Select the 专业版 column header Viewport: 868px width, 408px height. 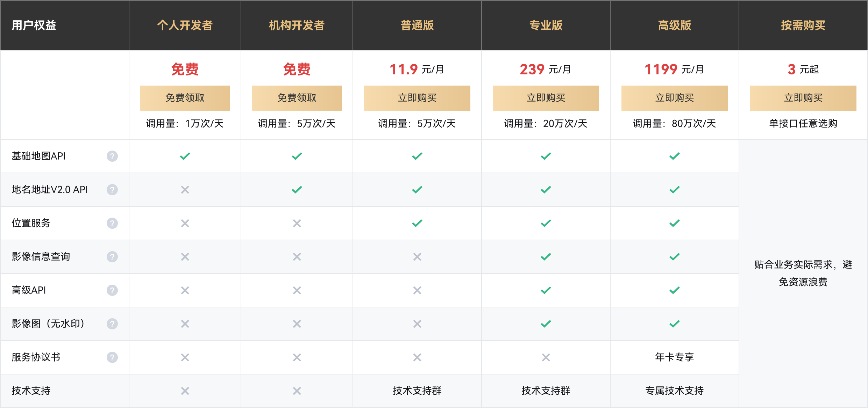point(546,25)
